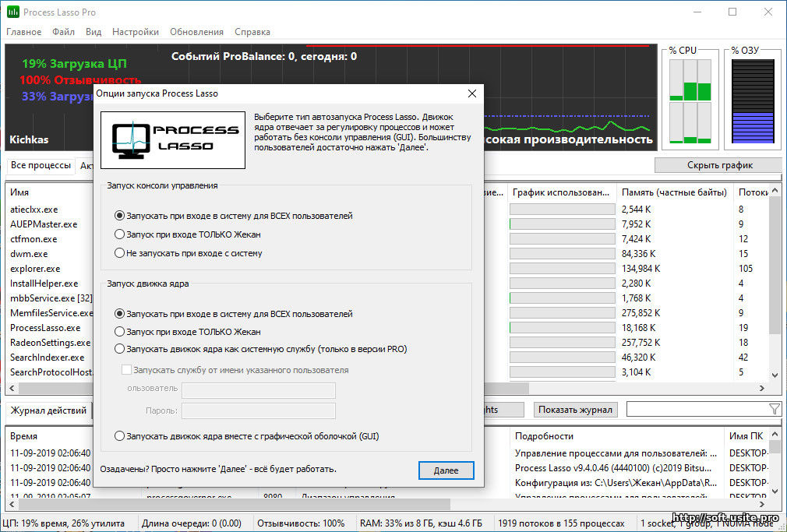Click the process list scroll-down arrow
Screen dimensions: 787x532
(x=775, y=375)
